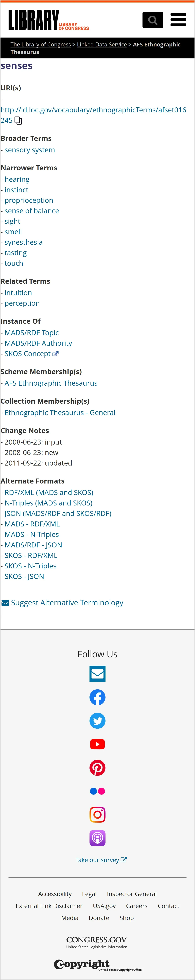Screen dimensions: 195x980
Task: Open the Library's Twitter page
Action: 97,721
